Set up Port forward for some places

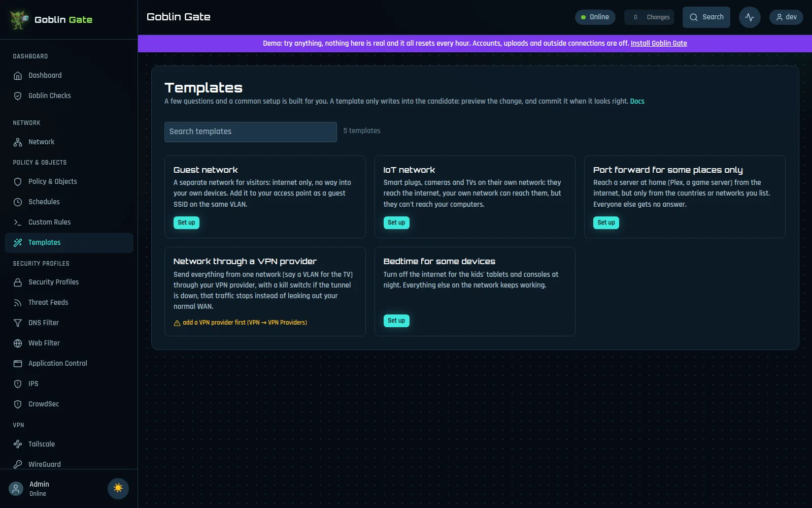tap(606, 223)
